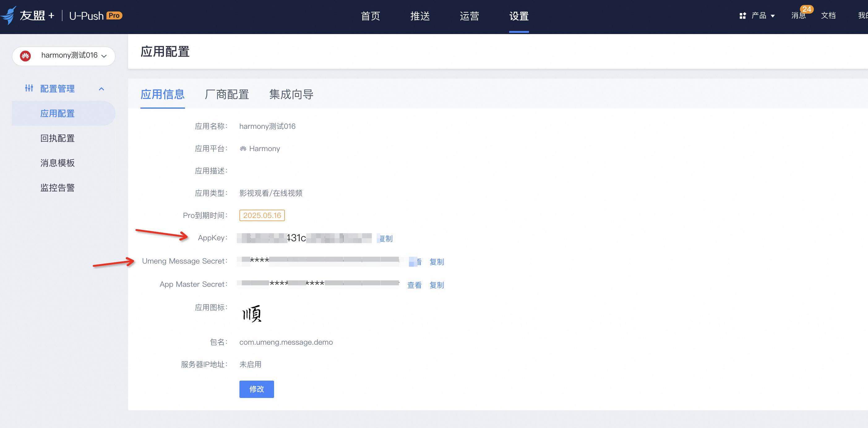Image resolution: width=868 pixels, height=428 pixels.
Task: Open the 文档 link
Action: tap(828, 15)
